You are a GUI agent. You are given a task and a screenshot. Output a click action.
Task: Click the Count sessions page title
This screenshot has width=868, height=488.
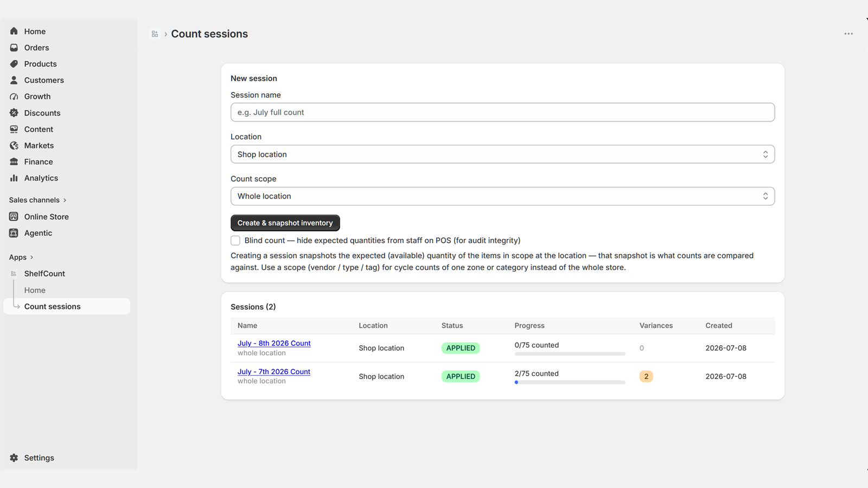point(209,34)
